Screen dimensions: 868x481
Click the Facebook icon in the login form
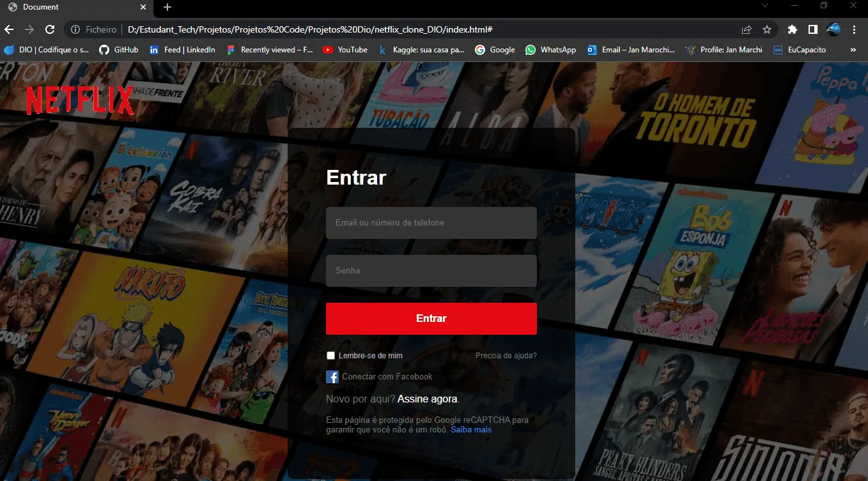click(332, 377)
